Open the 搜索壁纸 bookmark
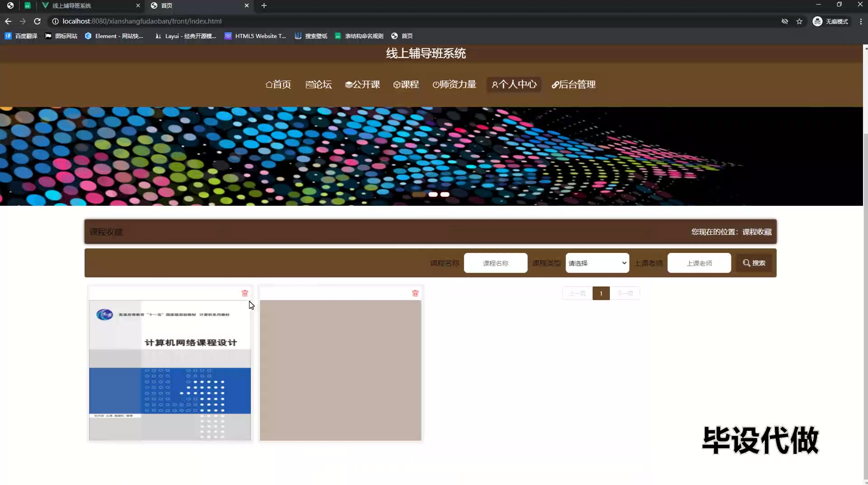 [311, 36]
